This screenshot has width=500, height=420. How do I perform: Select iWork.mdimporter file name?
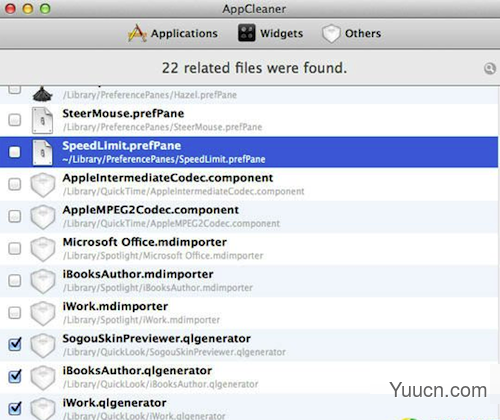coord(115,307)
